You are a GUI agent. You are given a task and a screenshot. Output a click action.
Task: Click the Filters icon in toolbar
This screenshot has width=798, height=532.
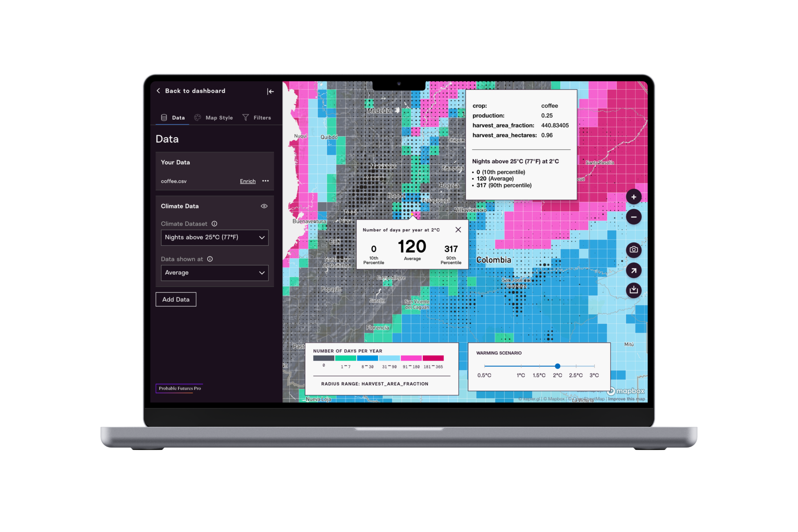tap(247, 117)
